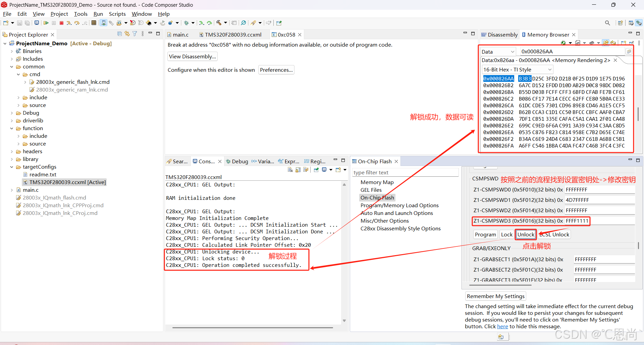Collapse the ProjectName_Demo project node

click(5, 43)
